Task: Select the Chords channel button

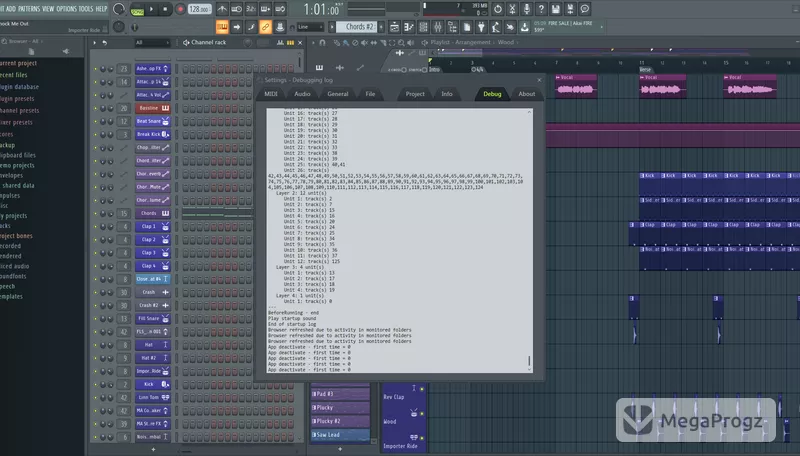Action: coord(153,213)
